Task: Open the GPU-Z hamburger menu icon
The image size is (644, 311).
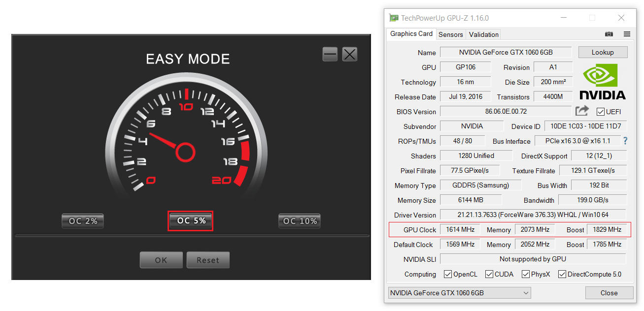Action: click(627, 34)
